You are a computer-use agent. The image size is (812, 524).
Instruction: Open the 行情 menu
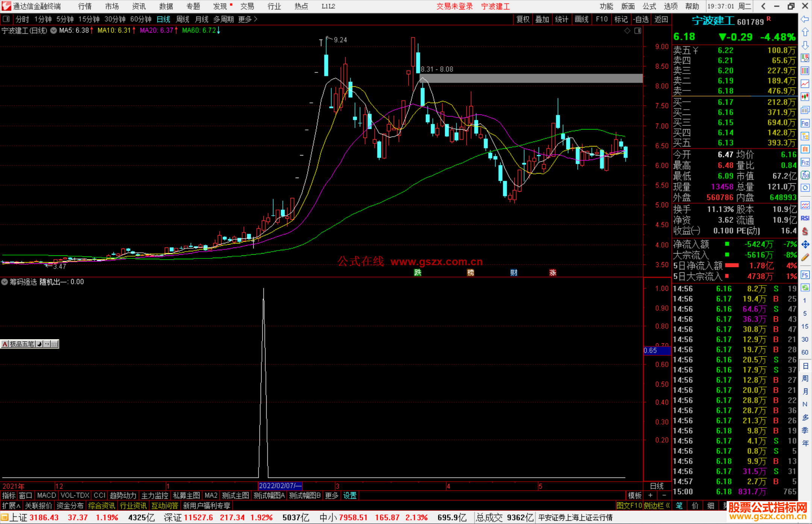pyautogui.click(x=85, y=6)
